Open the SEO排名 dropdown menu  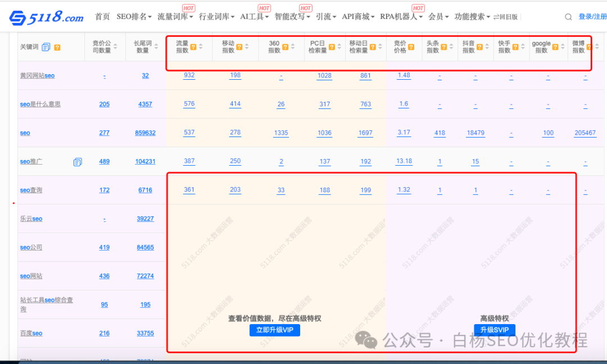(x=130, y=16)
